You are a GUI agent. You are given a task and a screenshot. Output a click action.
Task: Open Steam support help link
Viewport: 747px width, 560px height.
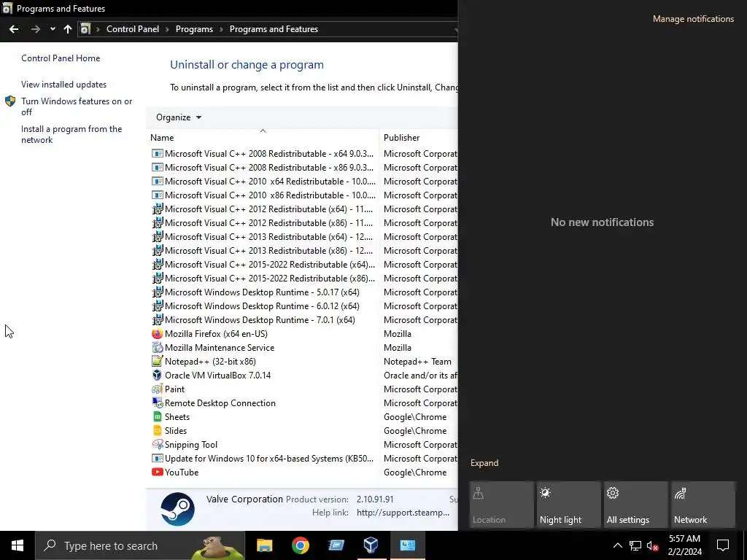[403, 513]
